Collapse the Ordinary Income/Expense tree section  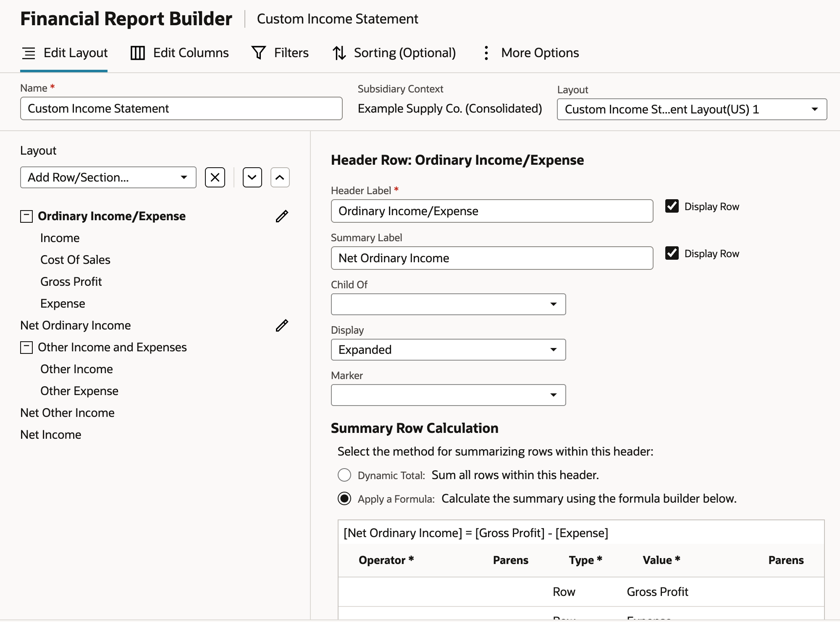tap(26, 216)
